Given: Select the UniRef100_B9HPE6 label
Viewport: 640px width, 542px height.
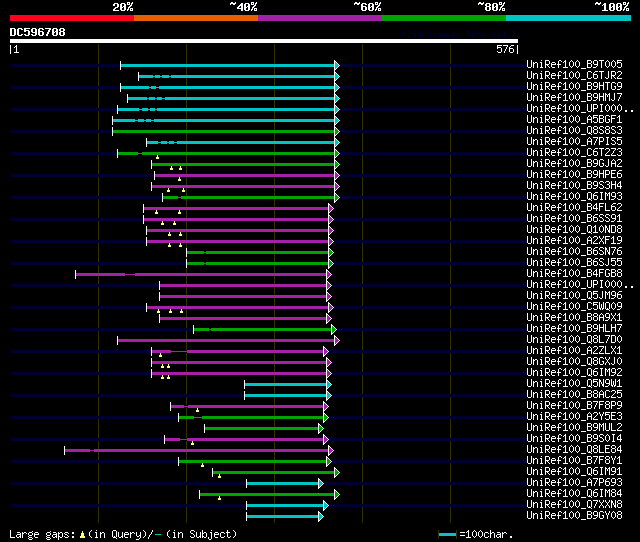Looking at the screenshot, I should (x=574, y=174).
